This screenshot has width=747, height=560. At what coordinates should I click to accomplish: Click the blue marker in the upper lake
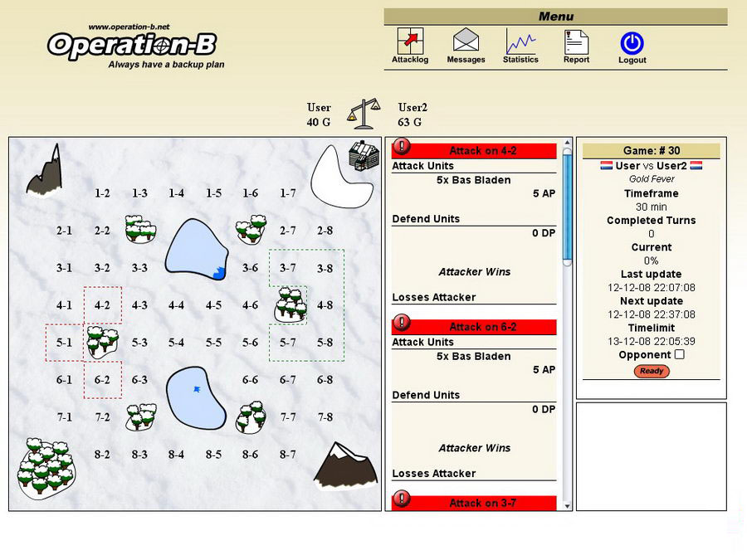(218, 273)
